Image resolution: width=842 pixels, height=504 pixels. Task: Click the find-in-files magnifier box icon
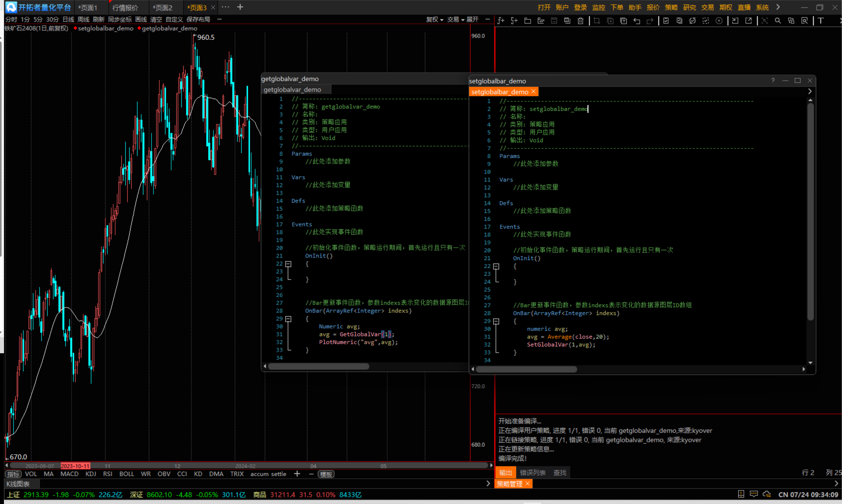804,21
